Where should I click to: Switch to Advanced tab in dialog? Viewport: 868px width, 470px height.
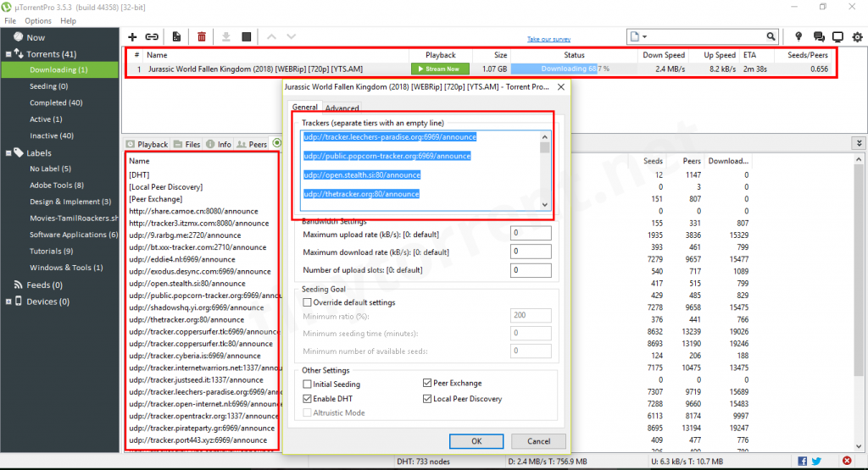[x=342, y=108]
